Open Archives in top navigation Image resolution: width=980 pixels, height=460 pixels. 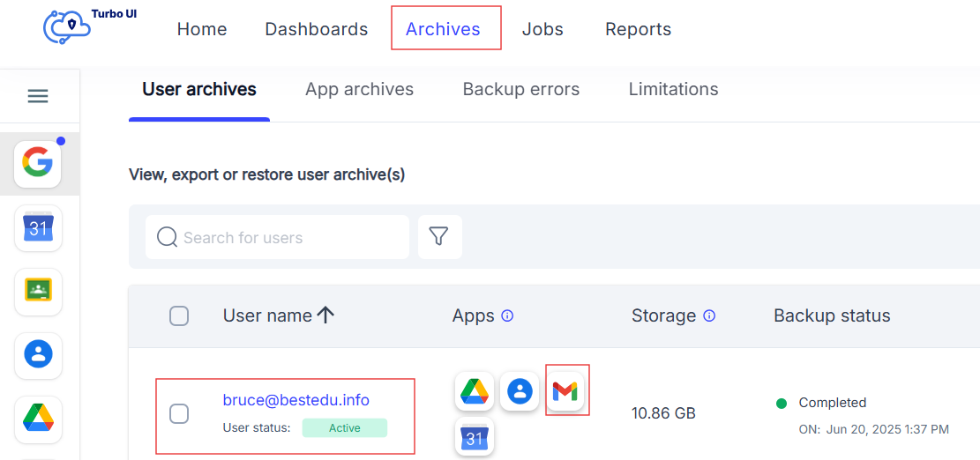443,29
